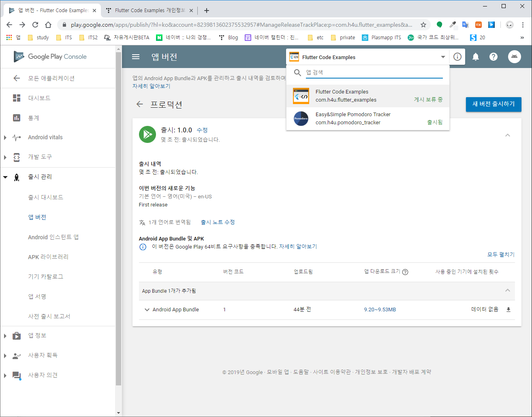Expand the 사용자 의견 section
Image resolution: width=532 pixels, height=417 pixels.
pyautogui.click(x=5, y=375)
